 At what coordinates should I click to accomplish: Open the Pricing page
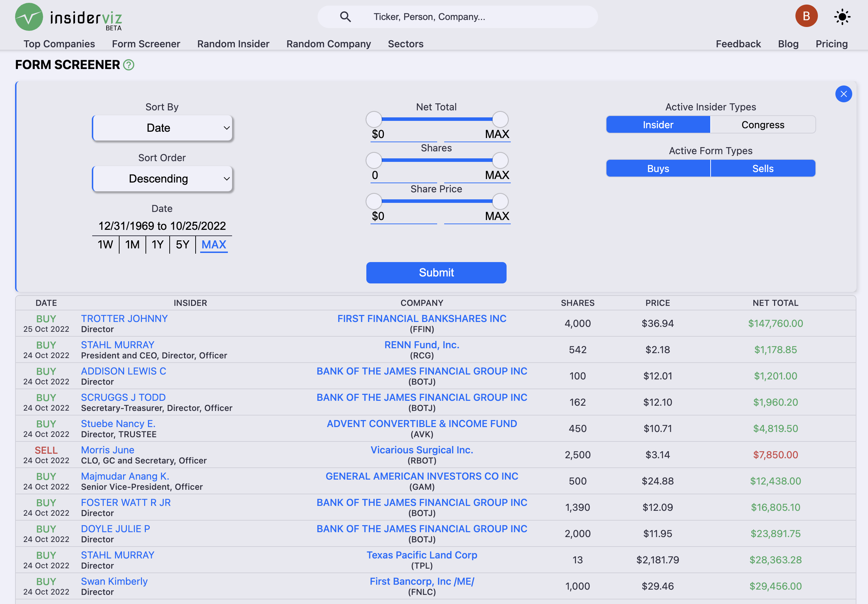click(x=831, y=44)
